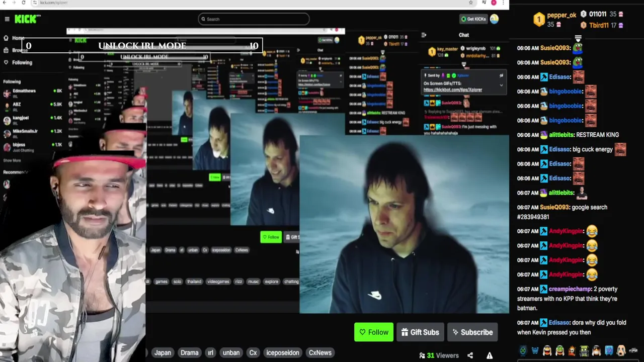Select the iceposeidon tag
This screenshot has height=362, width=644.
(283, 352)
